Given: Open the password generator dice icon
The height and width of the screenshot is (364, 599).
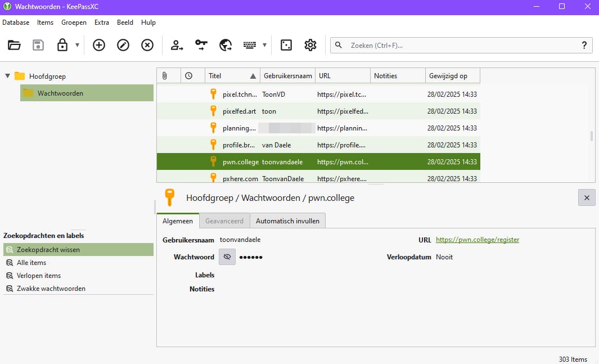Looking at the screenshot, I should pyautogui.click(x=286, y=46).
